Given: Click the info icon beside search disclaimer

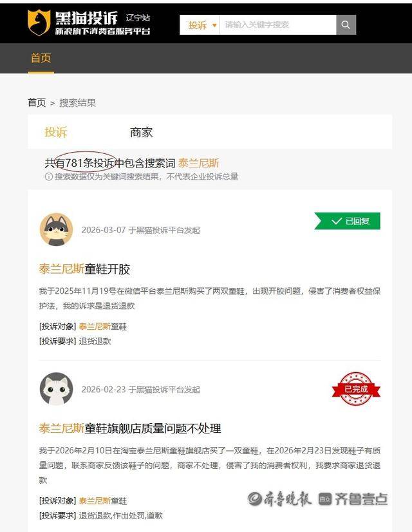Looking at the screenshot, I should click(x=49, y=176).
